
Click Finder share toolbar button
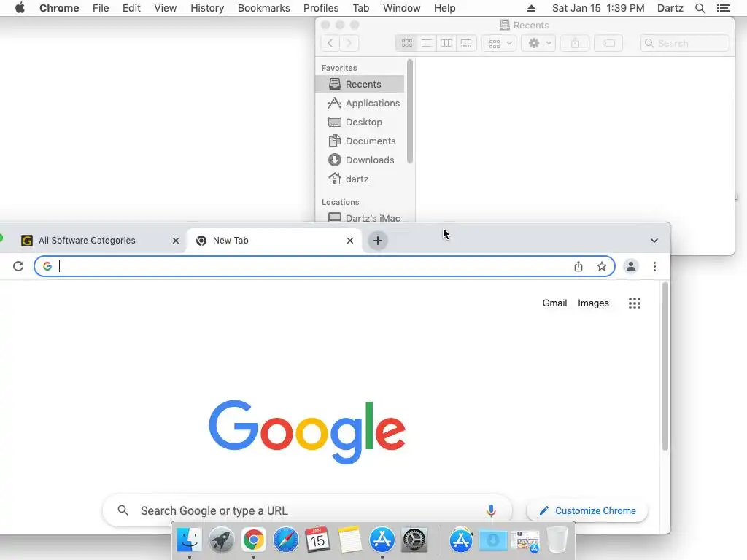[x=575, y=43]
